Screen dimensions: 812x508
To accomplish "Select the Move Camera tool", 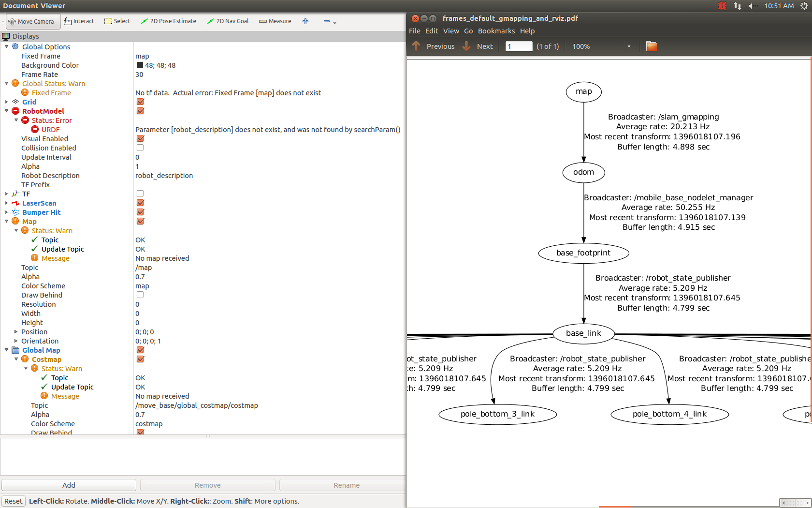I will click(33, 21).
